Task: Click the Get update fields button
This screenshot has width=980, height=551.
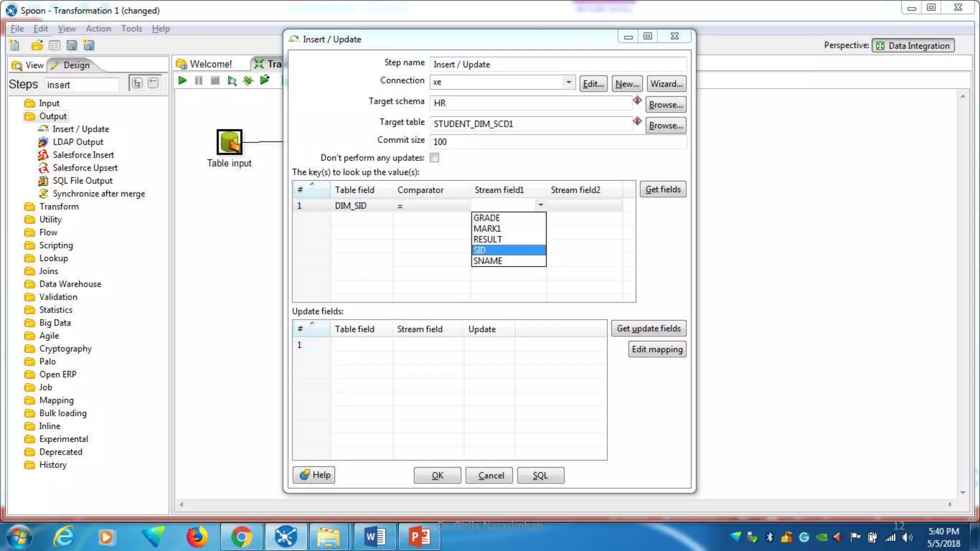Action: pyautogui.click(x=648, y=329)
